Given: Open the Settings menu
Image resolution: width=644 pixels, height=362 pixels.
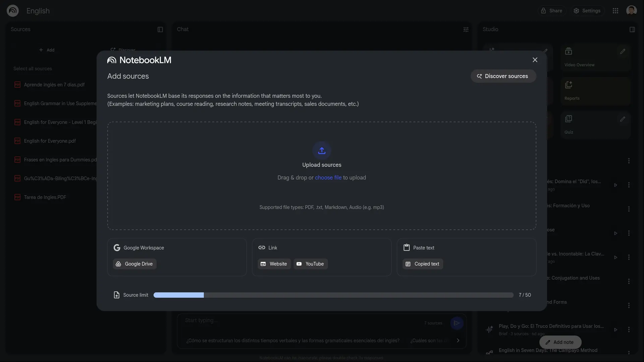Looking at the screenshot, I should (587, 10).
